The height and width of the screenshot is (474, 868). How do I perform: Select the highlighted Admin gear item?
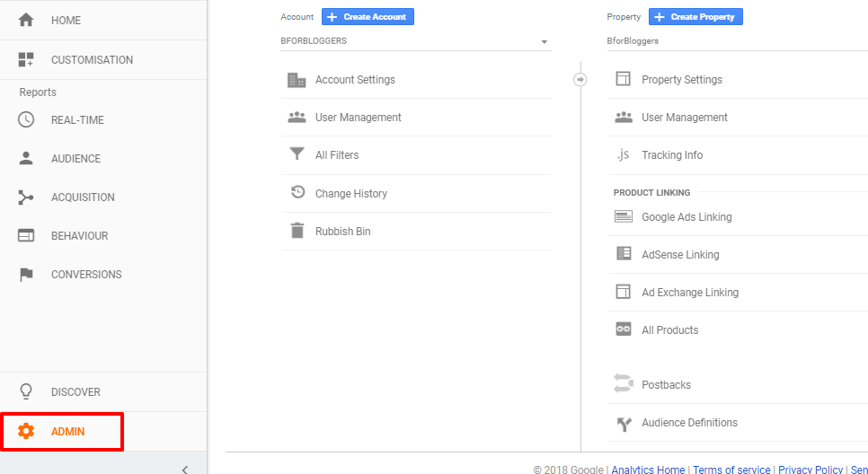click(61, 432)
